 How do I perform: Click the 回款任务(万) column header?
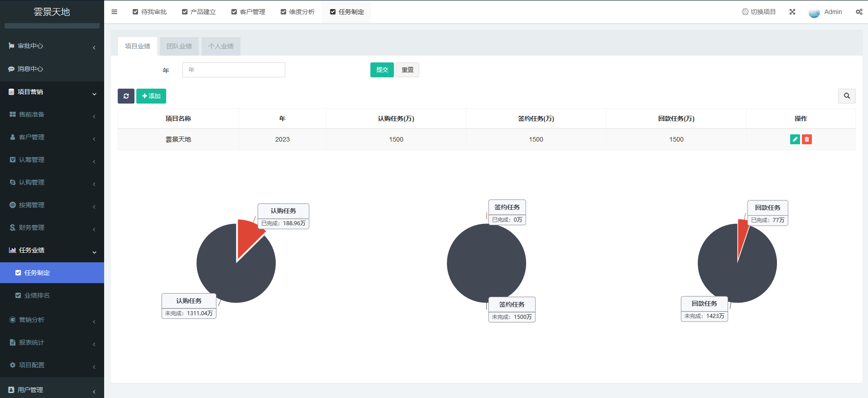point(676,118)
